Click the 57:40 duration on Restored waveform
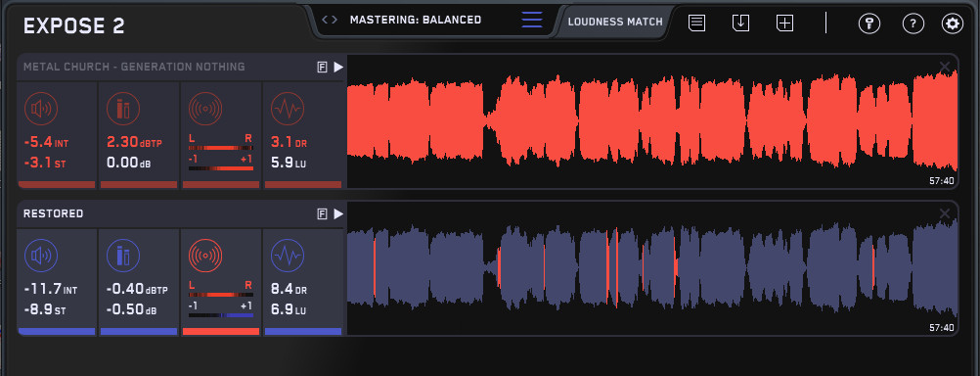Viewport: 980px width, 376px height. click(x=942, y=327)
